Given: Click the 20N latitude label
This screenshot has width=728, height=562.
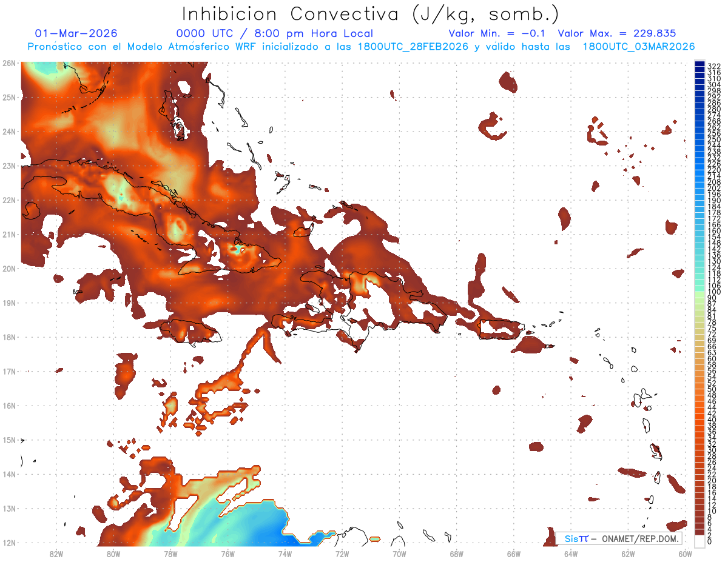Looking at the screenshot, I should [8, 269].
